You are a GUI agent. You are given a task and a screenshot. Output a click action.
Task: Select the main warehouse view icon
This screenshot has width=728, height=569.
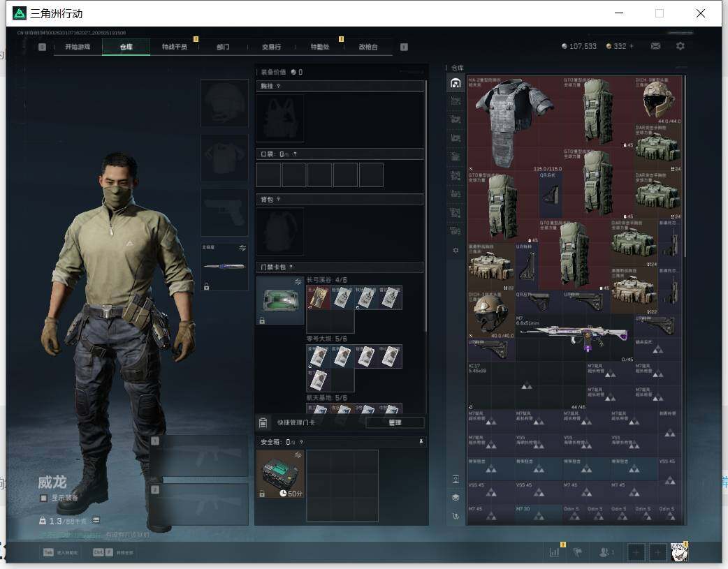coord(456,82)
